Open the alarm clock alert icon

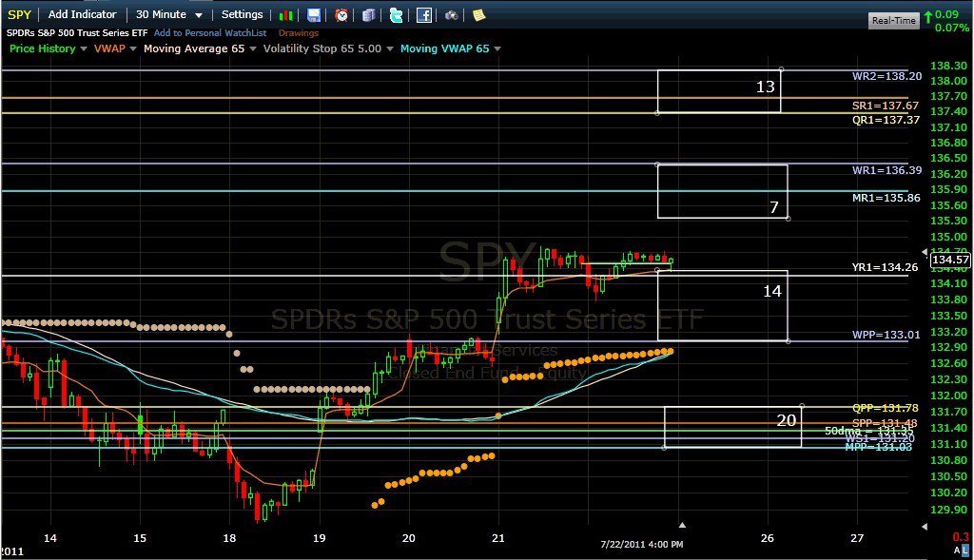(341, 15)
